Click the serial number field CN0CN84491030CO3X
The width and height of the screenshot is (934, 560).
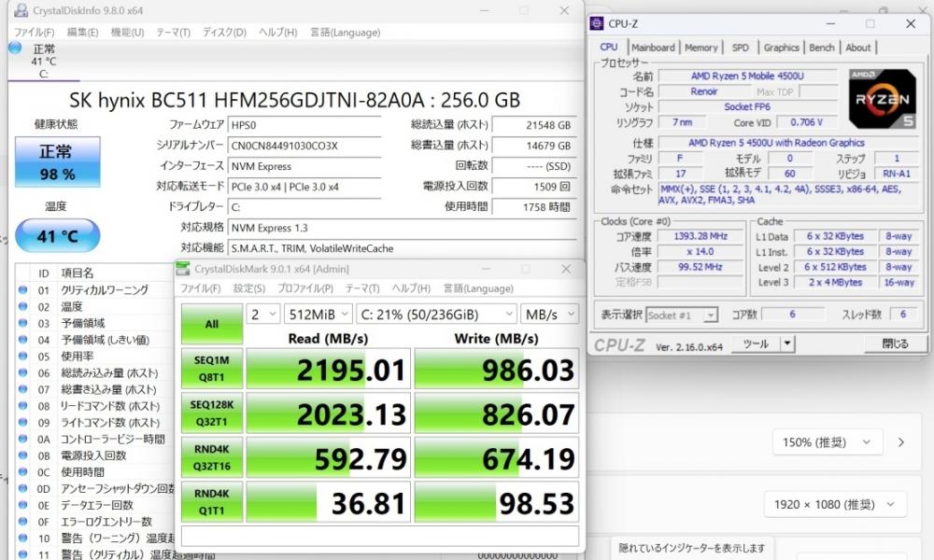click(x=304, y=146)
